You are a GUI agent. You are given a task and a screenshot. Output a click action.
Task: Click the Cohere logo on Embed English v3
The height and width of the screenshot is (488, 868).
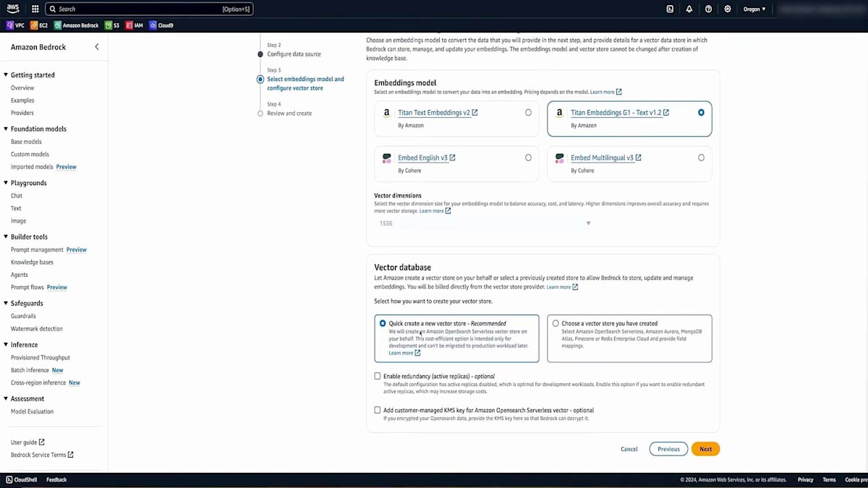pos(387,158)
